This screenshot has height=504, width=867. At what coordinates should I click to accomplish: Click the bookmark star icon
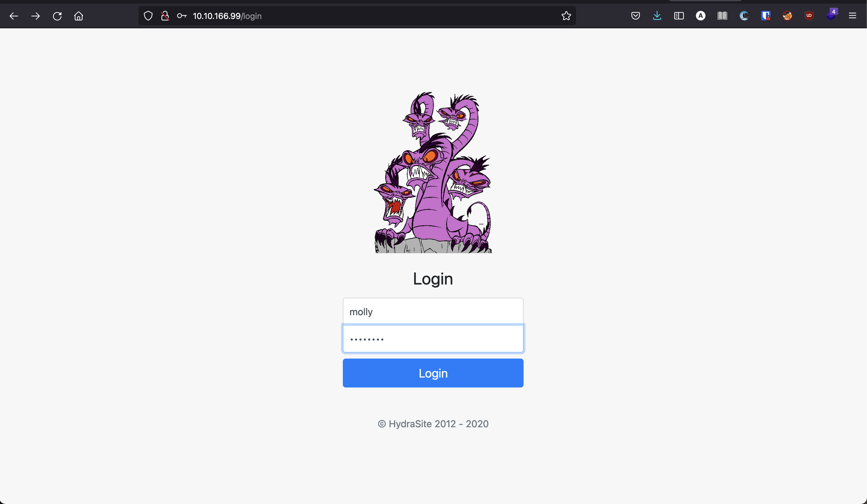coord(566,16)
